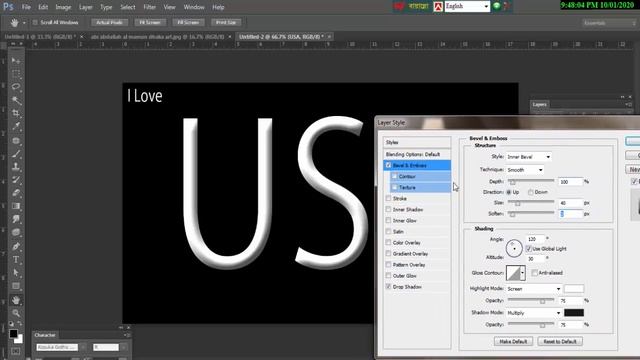Screen dimensions: 640x360
Task: Click the Depth slider handle
Action: pos(513,182)
